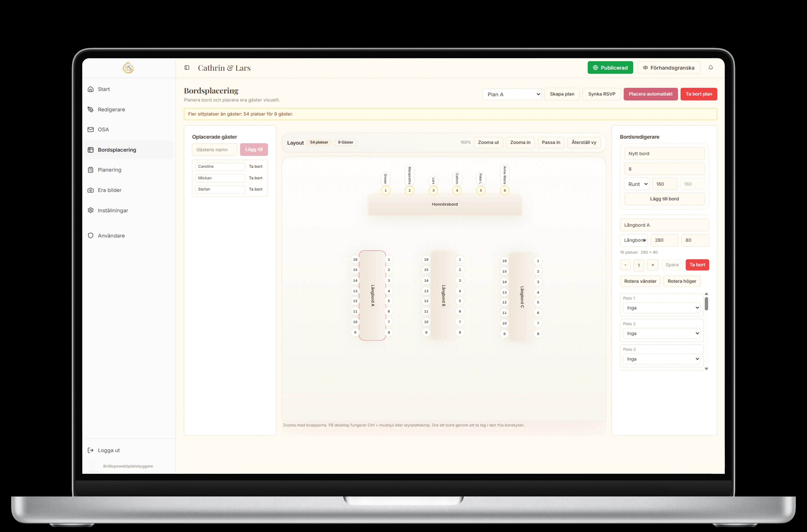The width and height of the screenshot is (807, 532).
Task: Open the Plan A dropdown
Action: pos(512,94)
